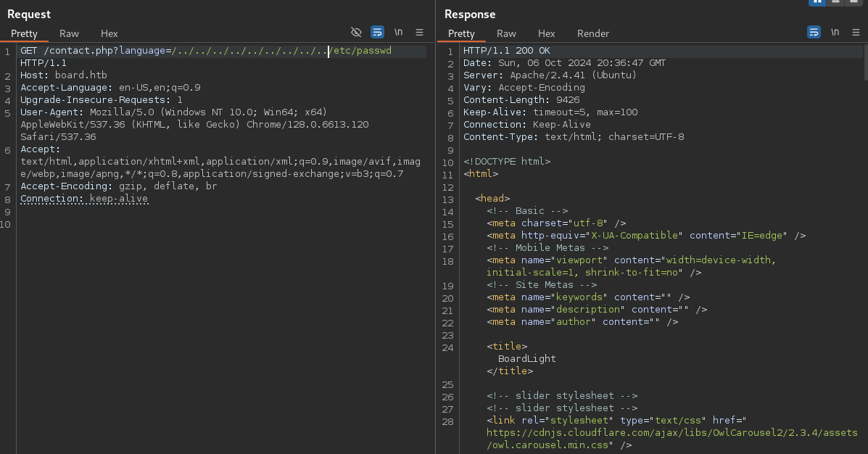Click the ../../ traversal sequence in request
This screenshot has height=454, width=868.
coord(249,50)
